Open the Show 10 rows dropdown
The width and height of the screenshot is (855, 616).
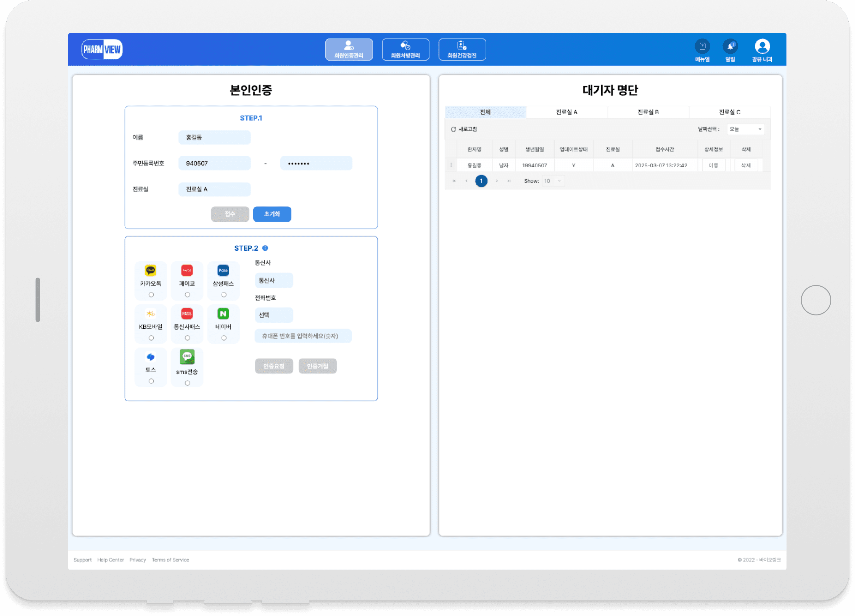(x=553, y=181)
